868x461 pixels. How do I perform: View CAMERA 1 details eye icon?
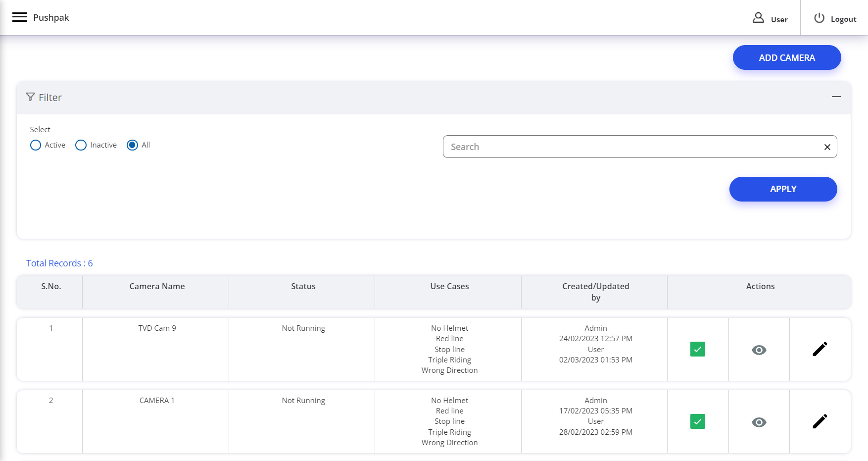pyautogui.click(x=759, y=422)
